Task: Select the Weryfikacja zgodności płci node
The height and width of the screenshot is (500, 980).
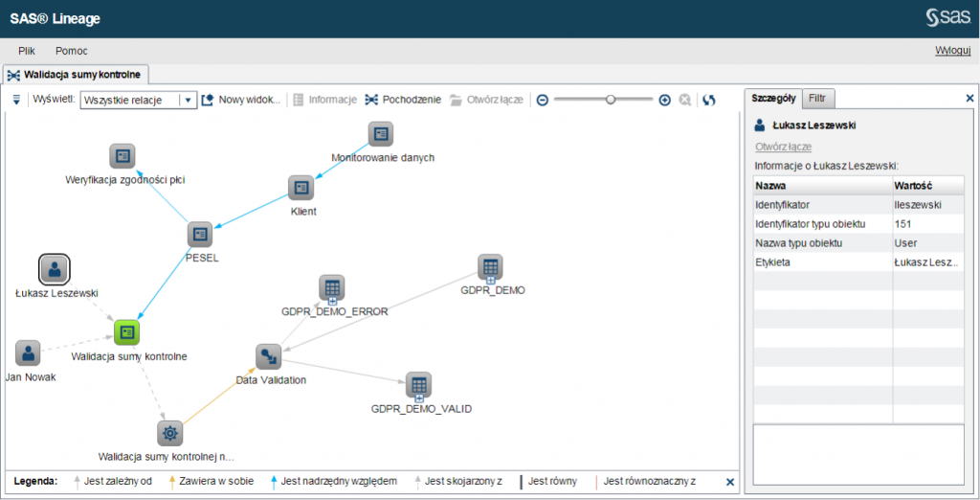Action: point(122,156)
